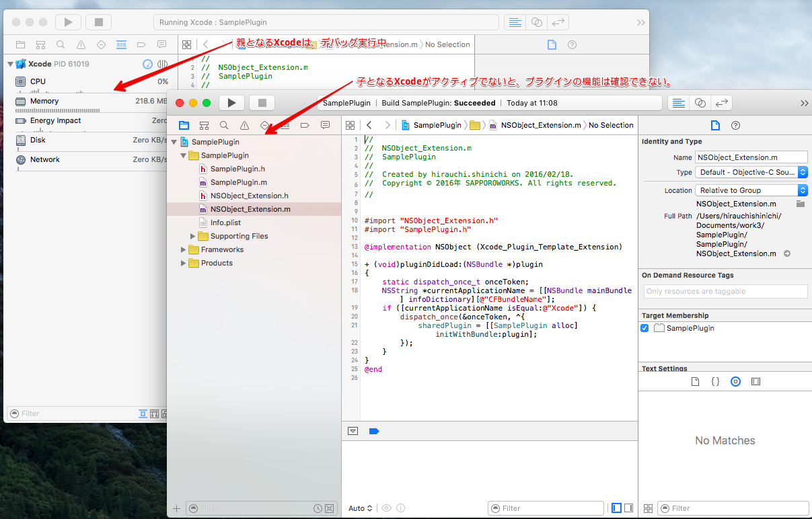Add a new file with plus button
812x519 pixels.
coord(177,509)
